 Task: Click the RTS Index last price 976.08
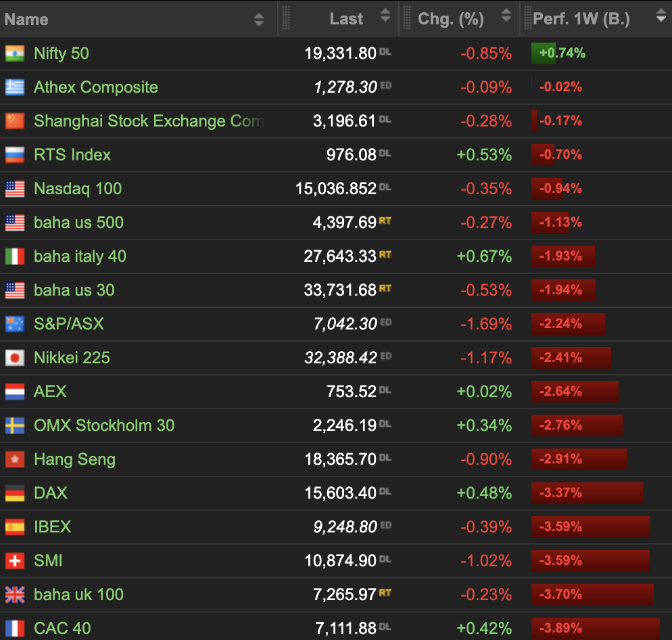(x=352, y=155)
